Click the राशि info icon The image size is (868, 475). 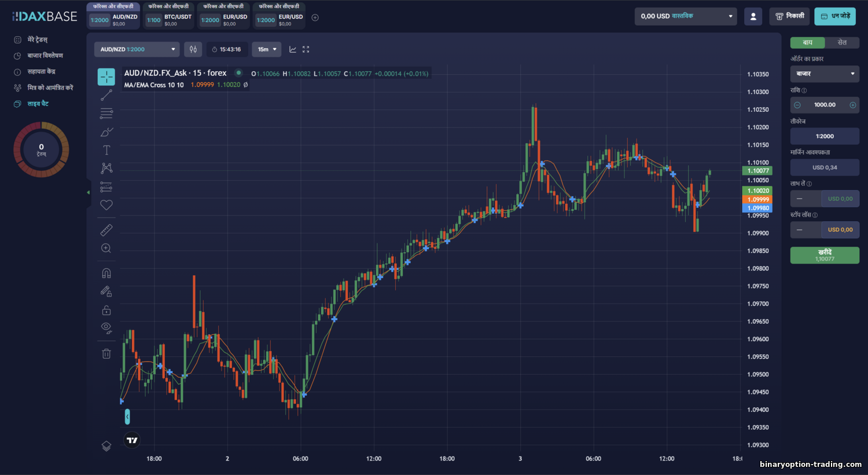tap(804, 90)
